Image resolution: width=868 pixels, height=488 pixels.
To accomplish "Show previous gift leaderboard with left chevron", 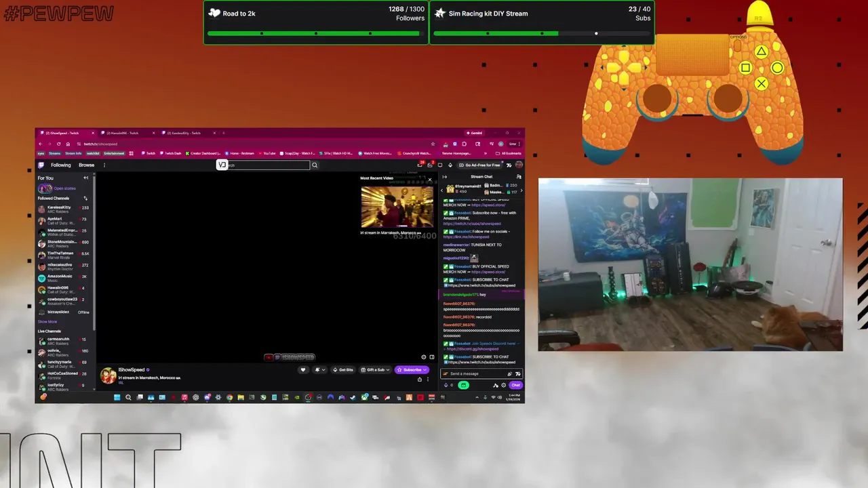I will coord(442,190).
